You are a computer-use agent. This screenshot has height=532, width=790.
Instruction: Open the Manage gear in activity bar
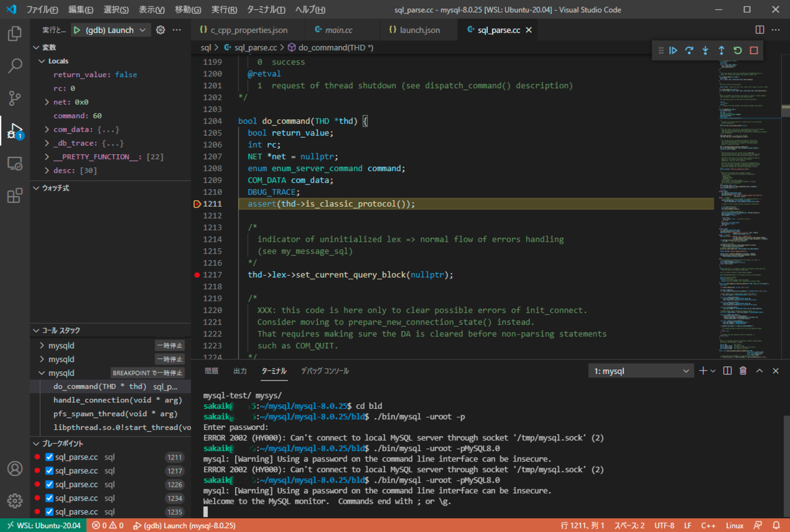14,502
